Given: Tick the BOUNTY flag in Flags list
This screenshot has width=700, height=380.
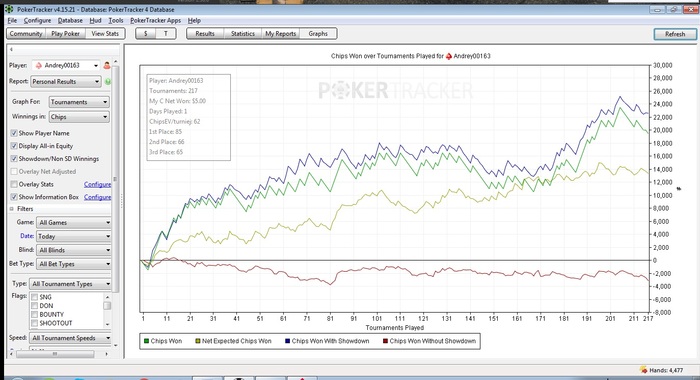Looking at the screenshot, I should 34,314.
